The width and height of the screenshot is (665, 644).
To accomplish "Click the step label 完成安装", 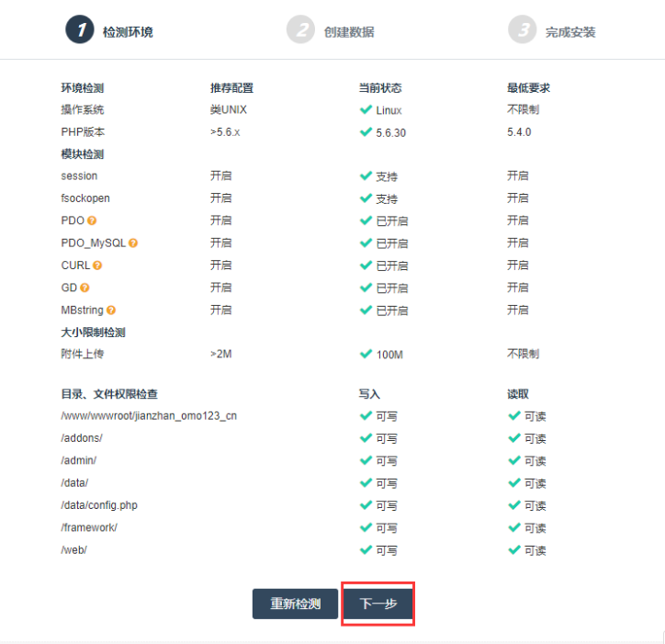I will point(570,32).
